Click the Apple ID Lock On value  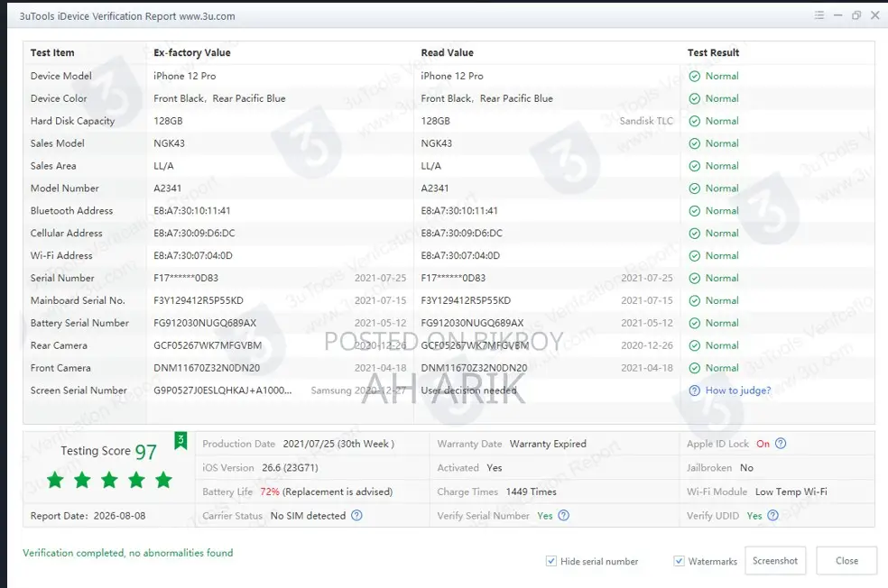click(763, 444)
